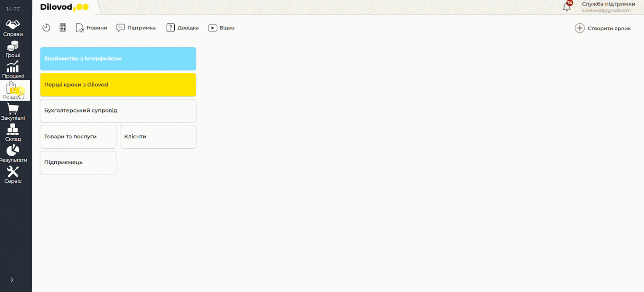Open the Роздріб shopping bag section
This screenshot has width=644, height=292.
[x=13, y=91]
